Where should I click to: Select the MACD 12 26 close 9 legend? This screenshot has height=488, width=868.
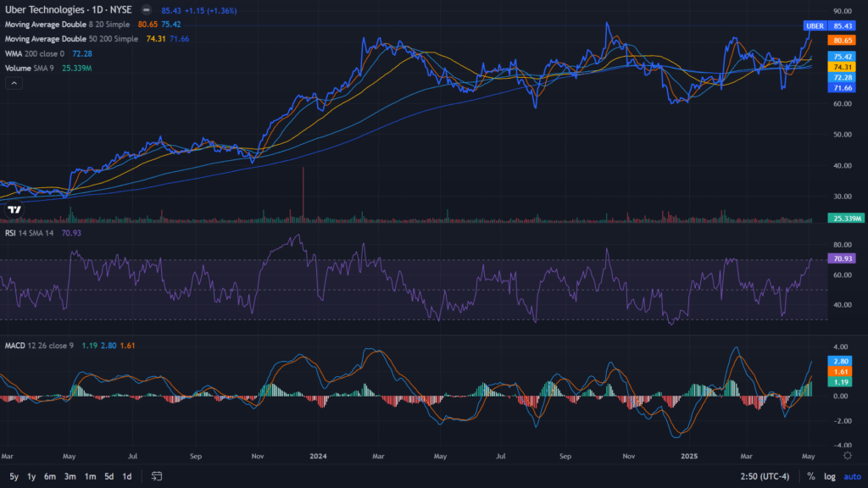39,346
